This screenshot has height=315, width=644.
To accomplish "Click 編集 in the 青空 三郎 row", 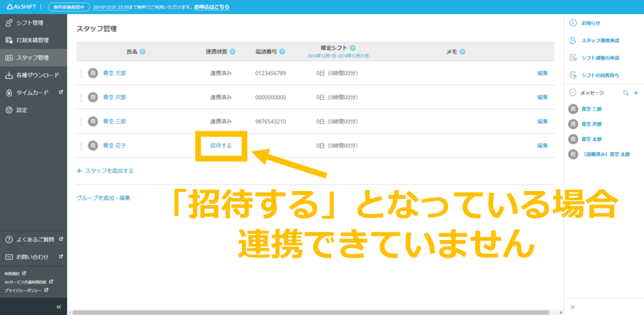I will coord(543,121).
